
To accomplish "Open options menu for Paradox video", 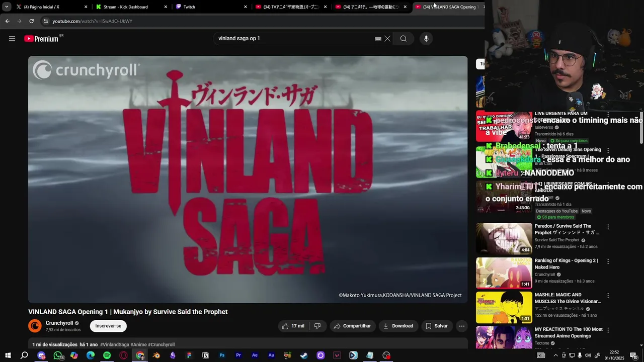I will [608, 227].
